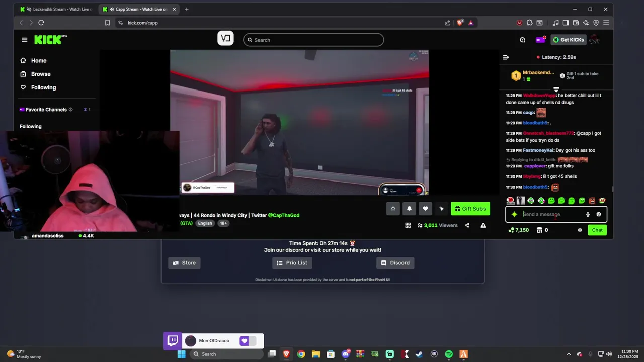
Task: Focus the Kick search field
Action: 313,40
